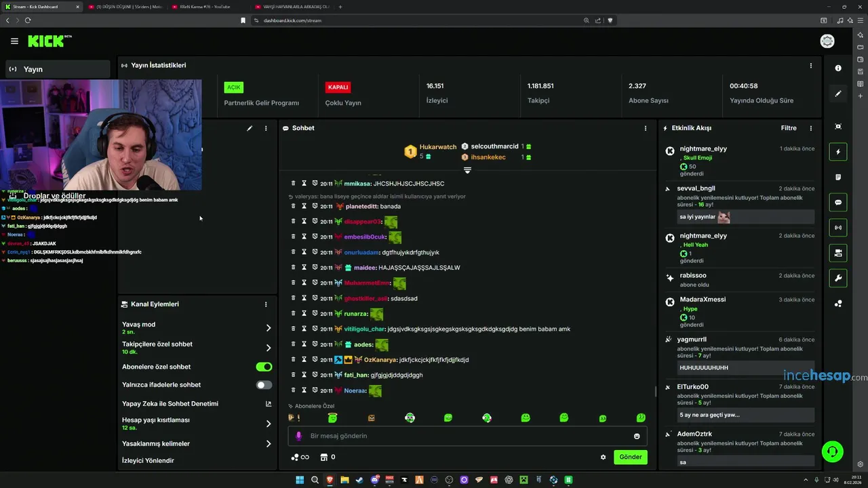Click username OzKanarya in chat

coord(380,360)
